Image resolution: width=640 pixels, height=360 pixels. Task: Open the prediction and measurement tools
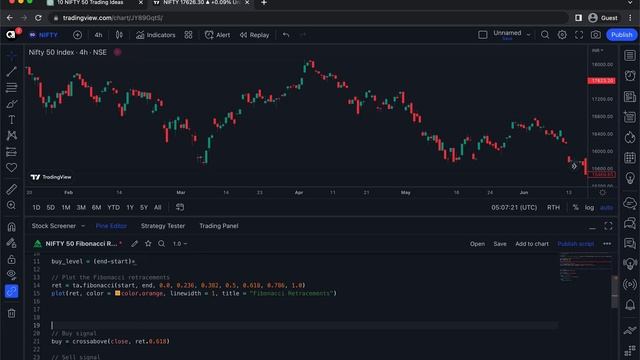point(11,152)
